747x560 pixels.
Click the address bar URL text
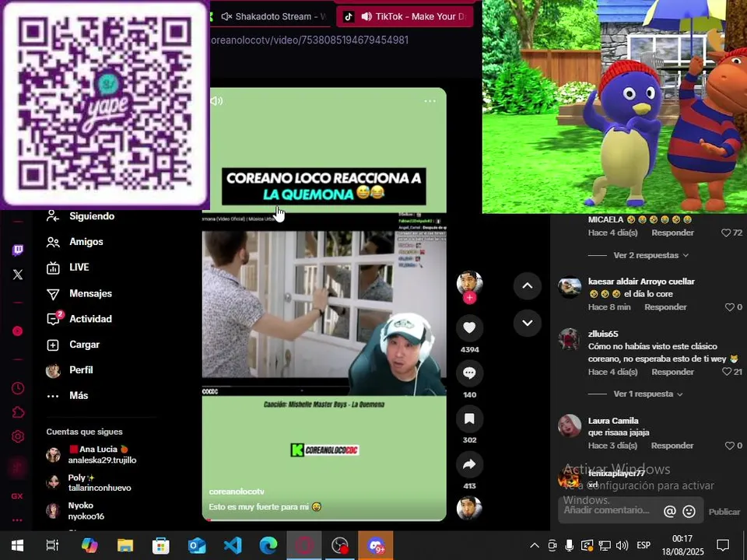point(310,40)
